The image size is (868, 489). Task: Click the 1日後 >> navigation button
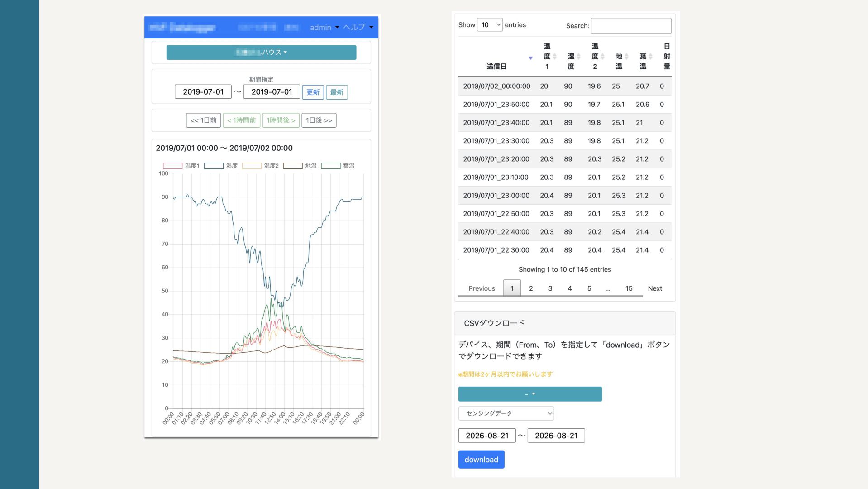pos(319,120)
